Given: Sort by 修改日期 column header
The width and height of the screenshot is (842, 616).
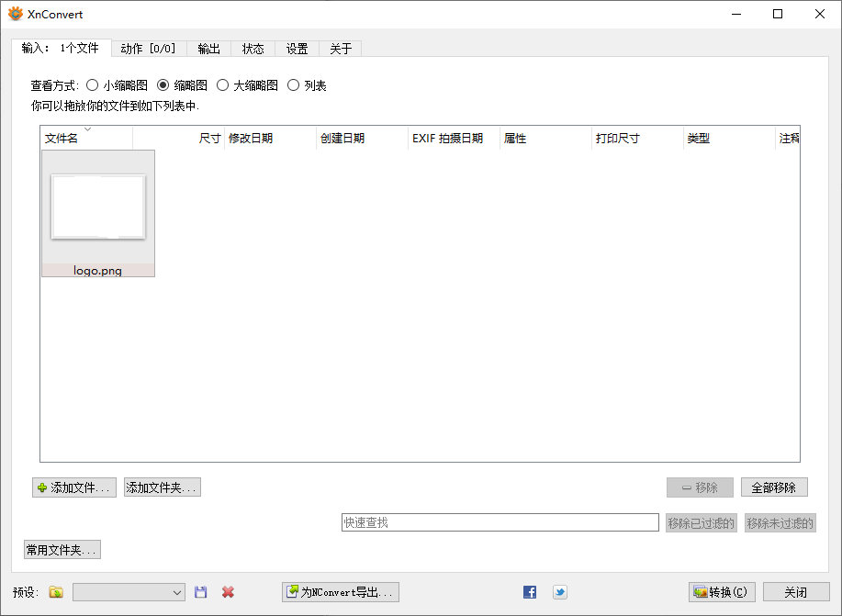Looking at the screenshot, I should click(270, 138).
